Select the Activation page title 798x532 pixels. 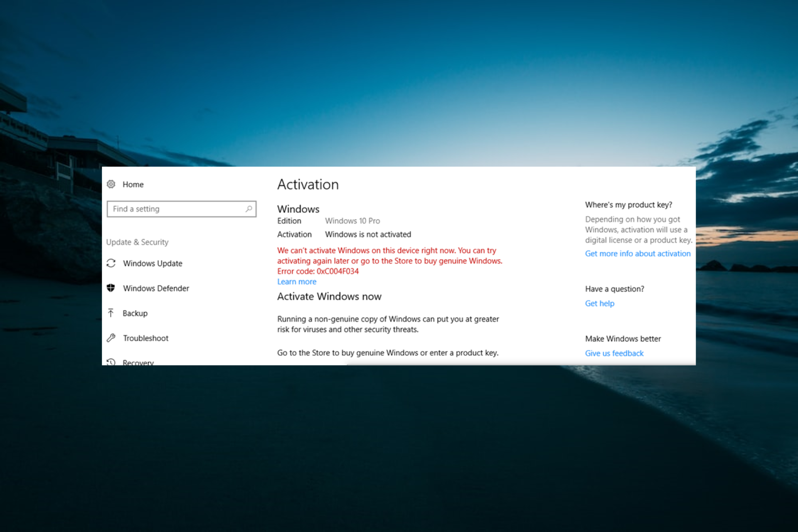pos(308,185)
